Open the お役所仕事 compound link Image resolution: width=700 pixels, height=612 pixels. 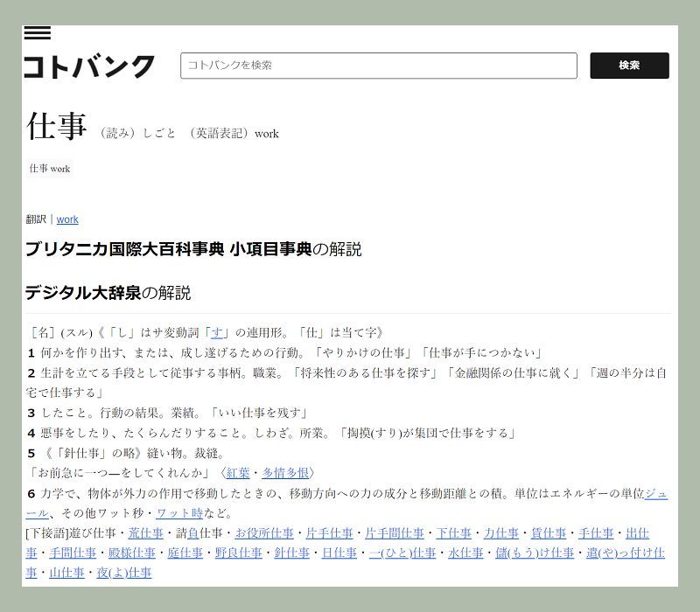(x=264, y=533)
